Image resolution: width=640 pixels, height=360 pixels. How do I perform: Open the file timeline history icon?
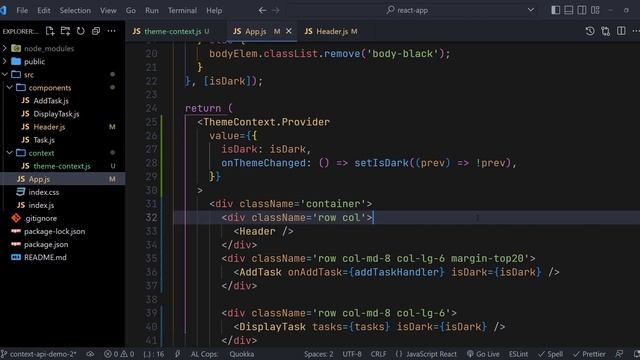click(x=590, y=31)
